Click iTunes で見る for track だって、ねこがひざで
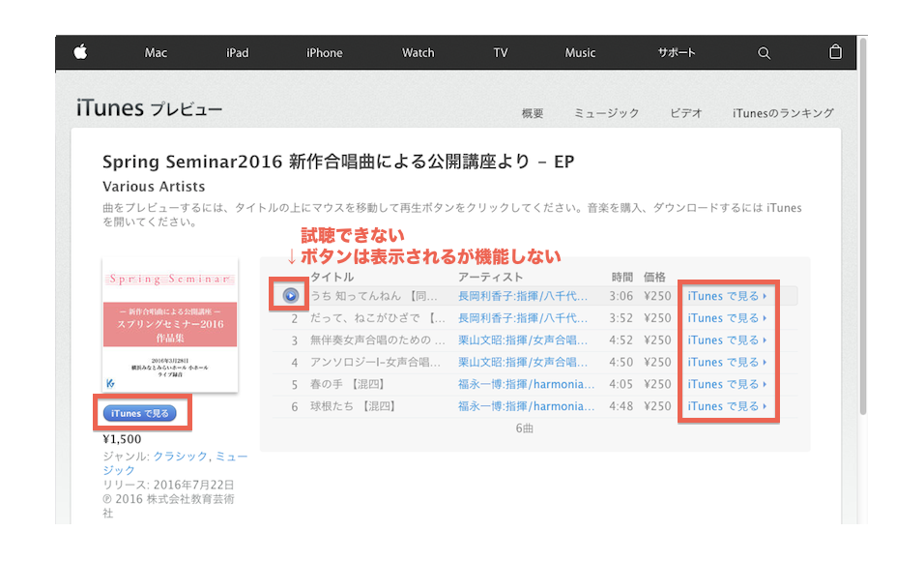Image resolution: width=924 pixels, height=561 pixels. 727,318
